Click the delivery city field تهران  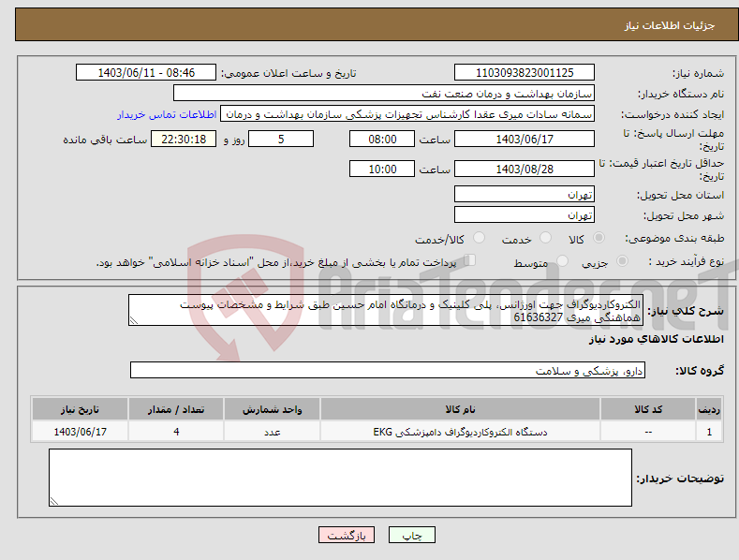point(525,215)
